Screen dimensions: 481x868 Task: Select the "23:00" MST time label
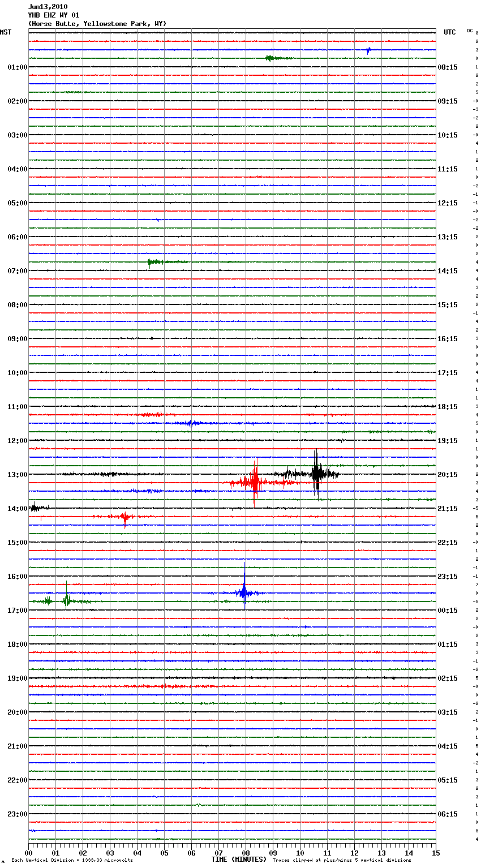pos(18,814)
